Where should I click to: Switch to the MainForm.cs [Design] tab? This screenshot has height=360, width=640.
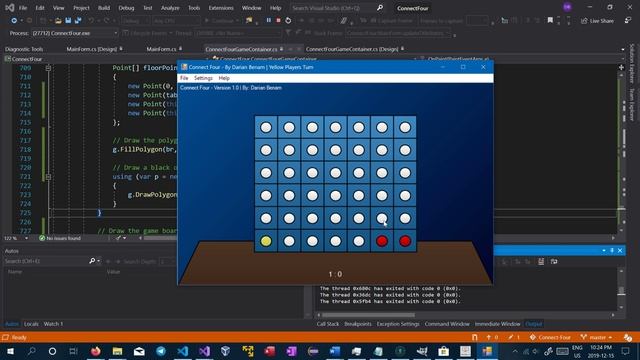(91, 49)
